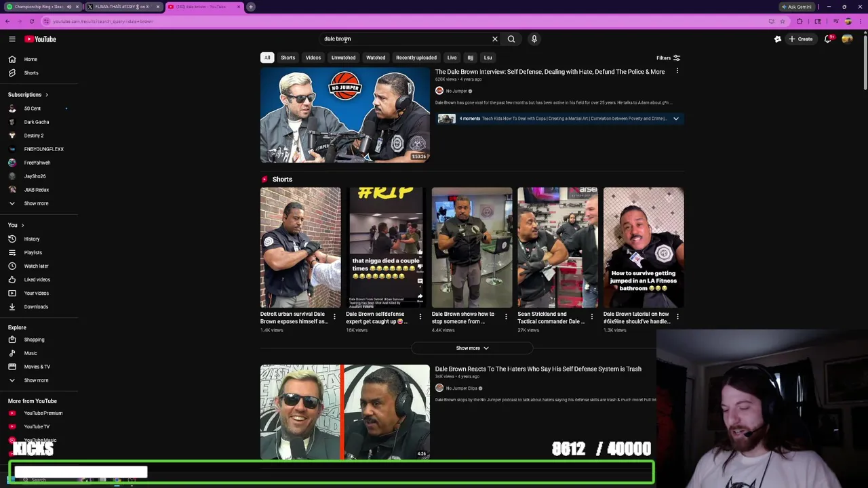This screenshot has width=868, height=488.
Task: Open options for Detroit urban survival short
Action: click(x=334, y=317)
